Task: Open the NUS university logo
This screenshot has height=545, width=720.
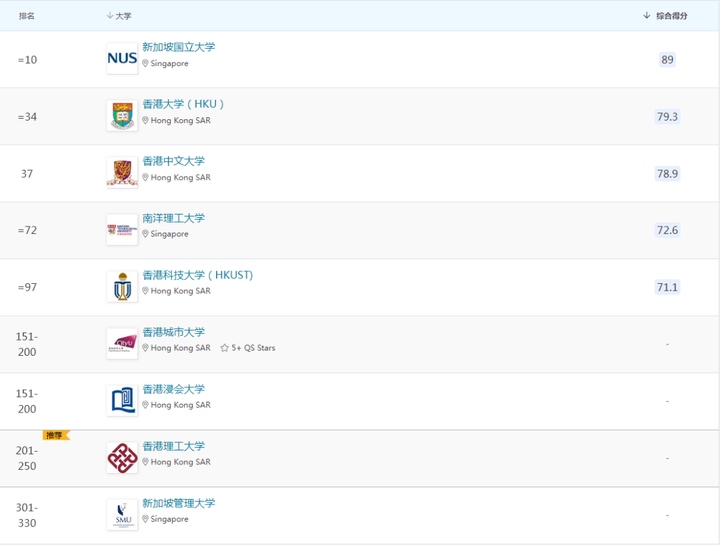Action: (122, 59)
